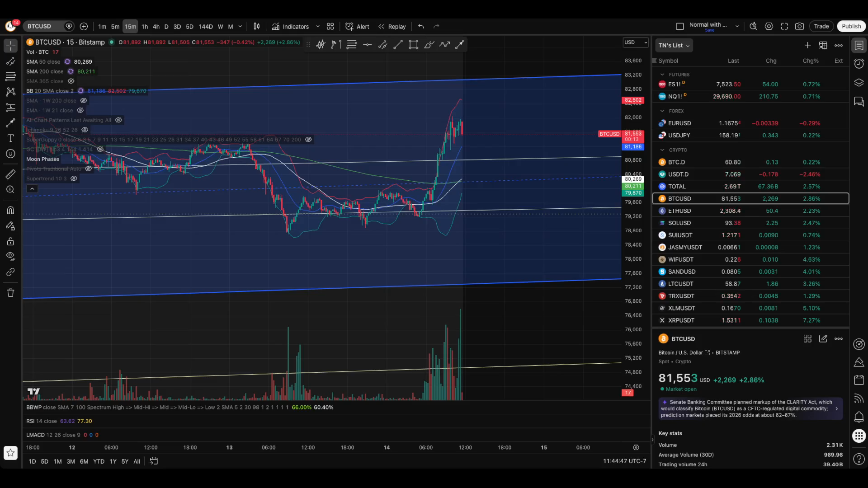Open the Calendar icon in right sidebar
The width and height of the screenshot is (868, 488).
coord(859,380)
